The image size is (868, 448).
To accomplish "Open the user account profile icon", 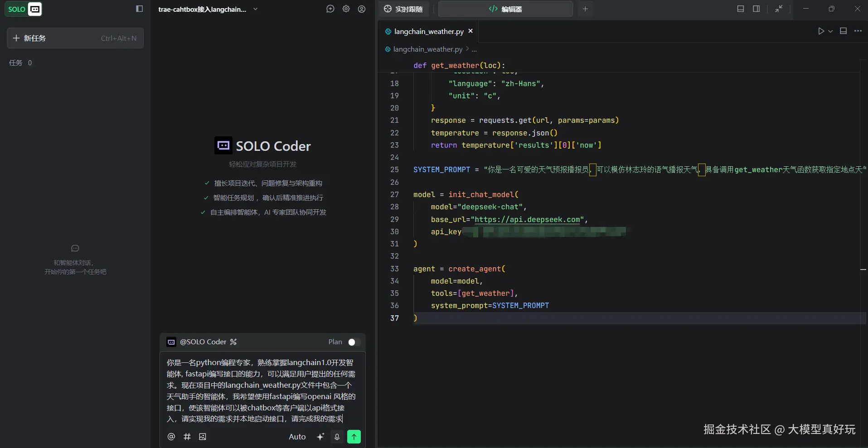I will click(362, 9).
